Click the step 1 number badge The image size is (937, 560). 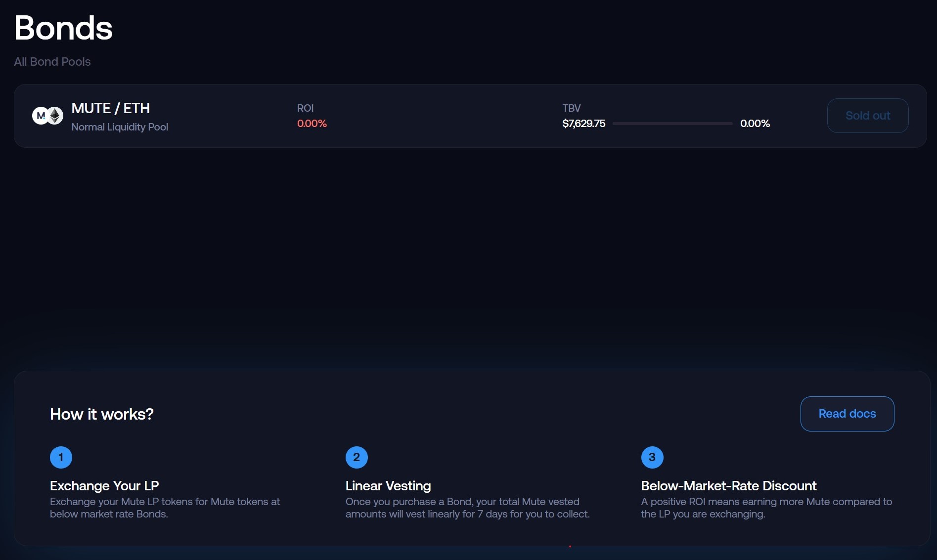[61, 457]
